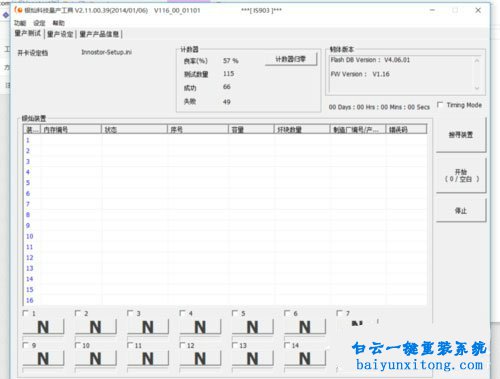Image resolution: width=500 pixels, height=379 pixels.
Task: Click the 00 Days : 00 Hrs timer text
Action: tap(379, 107)
